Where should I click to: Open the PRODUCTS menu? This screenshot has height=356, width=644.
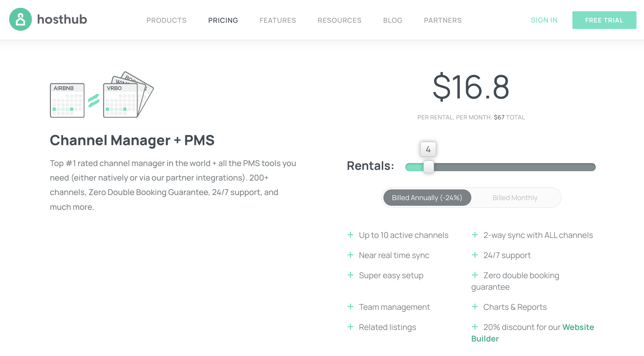click(166, 20)
